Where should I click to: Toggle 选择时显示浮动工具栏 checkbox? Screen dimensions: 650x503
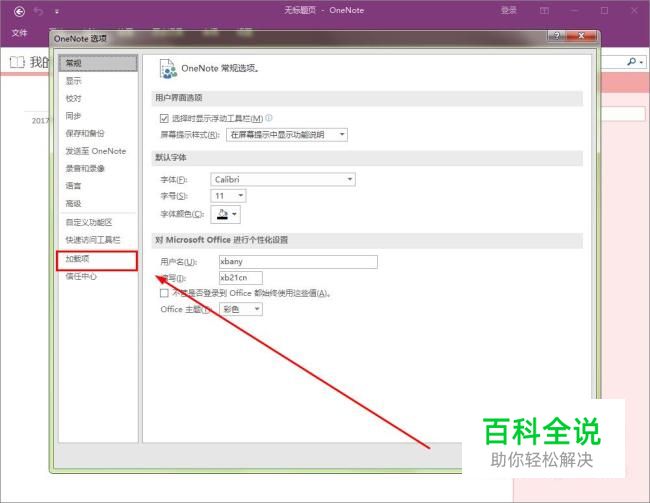coord(164,119)
